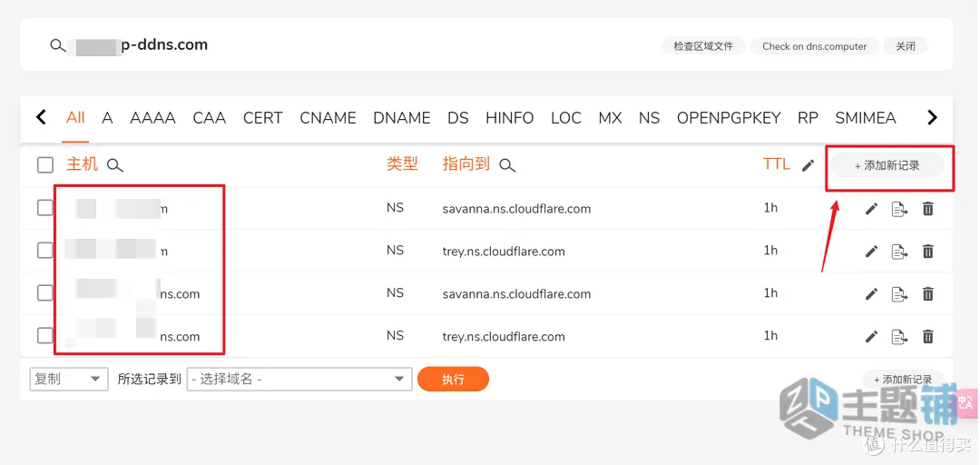The width and height of the screenshot is (980, 465).
Task: Check the last trey.ns.cloudflare.com row checkbox
Action: 45,335
